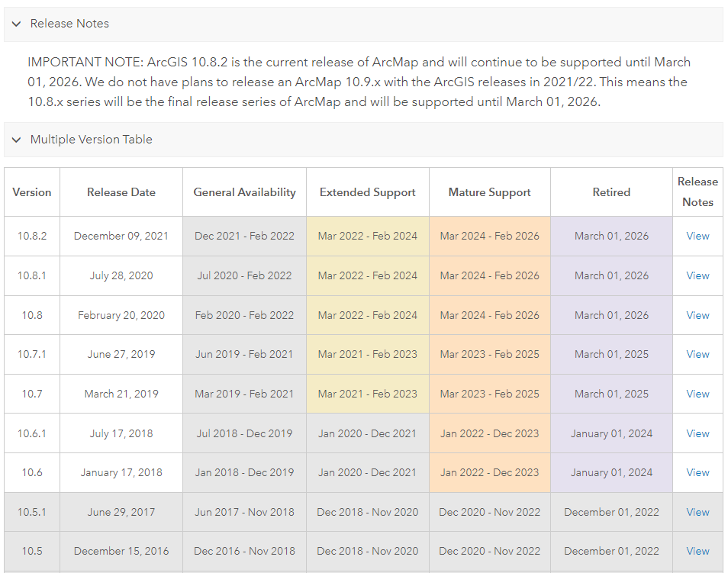728x573 pixels.
Task: Select the General Availability header cell
Action: pos(244,192)
